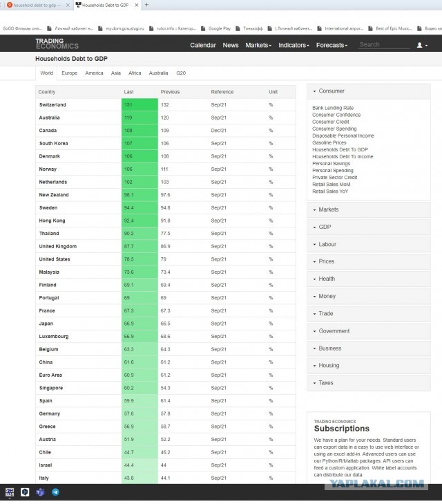Click Thailand's Previous value 77.5
The height and width of the screenshot is (504, 442).
pos(165,234)
